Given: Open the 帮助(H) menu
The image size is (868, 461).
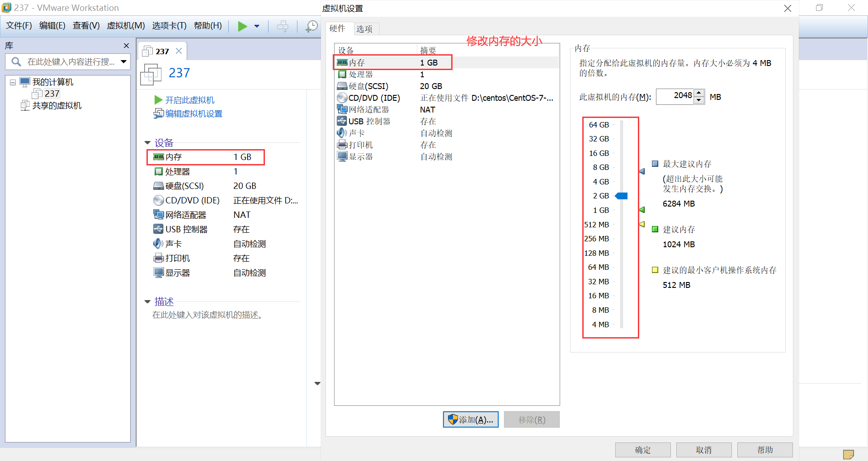Looking at the screenshot, I should pos(208,26).
